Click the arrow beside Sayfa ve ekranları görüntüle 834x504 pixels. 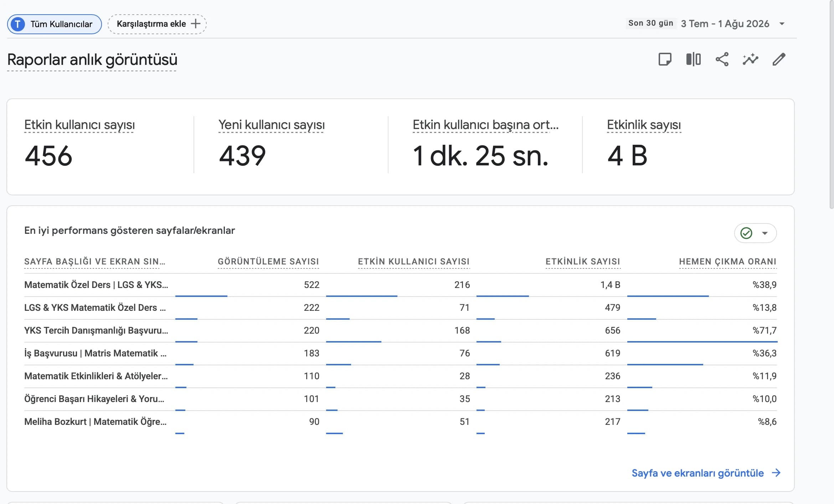coord(776,473)
